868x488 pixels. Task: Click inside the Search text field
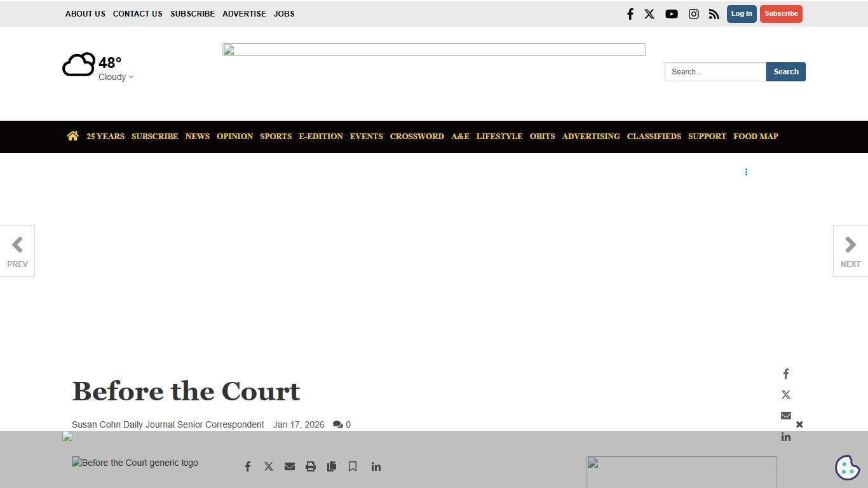point(715,72)
